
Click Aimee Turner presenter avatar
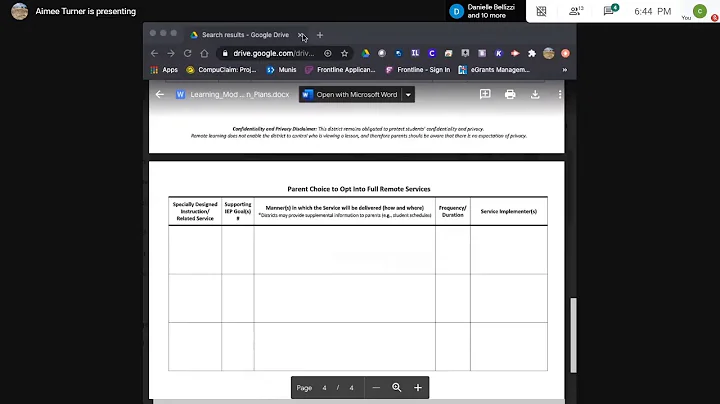pos(19,11)
